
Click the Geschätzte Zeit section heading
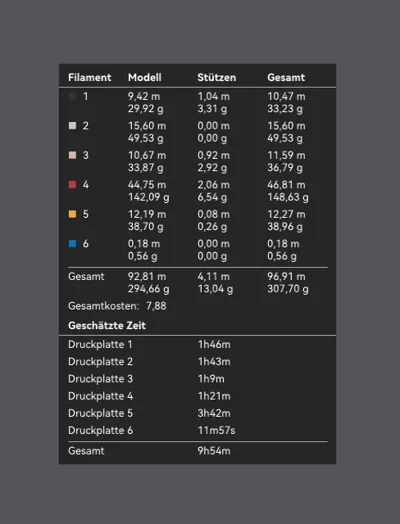coord(107,325)
